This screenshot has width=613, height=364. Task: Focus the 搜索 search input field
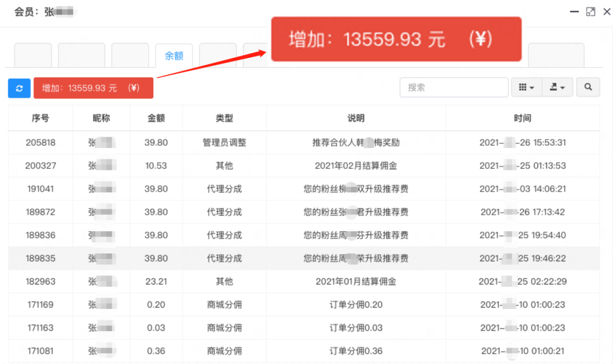pyautogui.click(x=454, y=87)
